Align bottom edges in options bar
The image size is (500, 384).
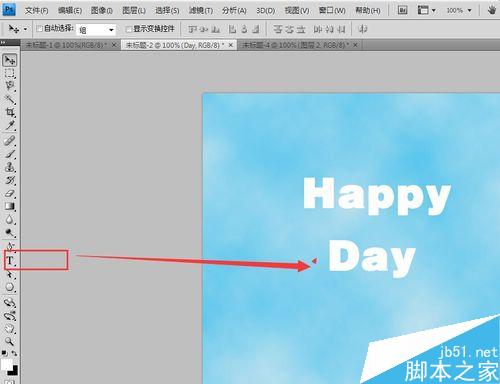click(x=215, y=30)
